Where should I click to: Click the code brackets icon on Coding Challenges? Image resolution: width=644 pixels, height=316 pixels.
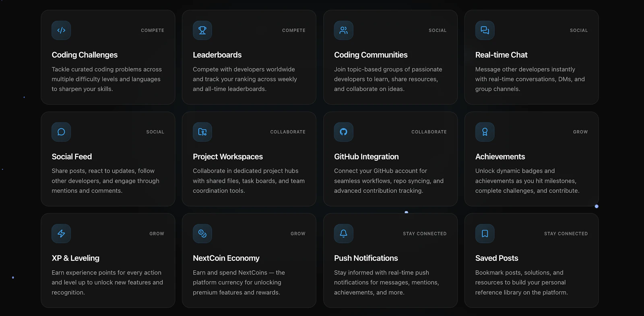(61, 30)
